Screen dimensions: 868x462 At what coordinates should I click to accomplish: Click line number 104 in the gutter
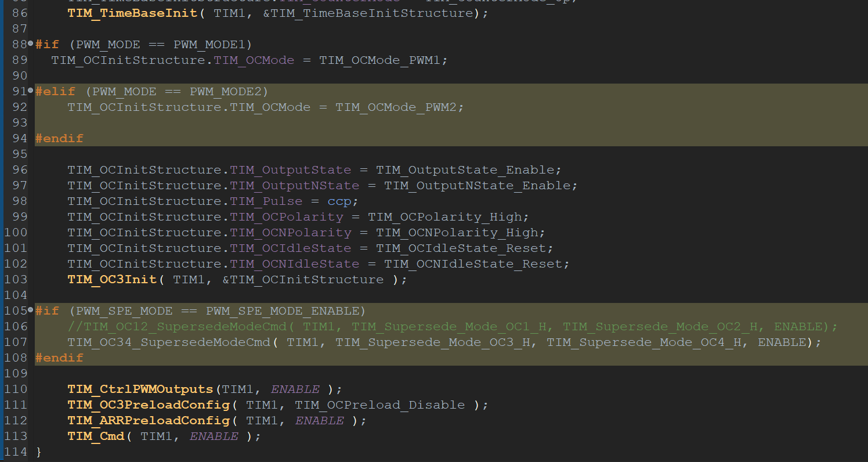pos(16,295)
